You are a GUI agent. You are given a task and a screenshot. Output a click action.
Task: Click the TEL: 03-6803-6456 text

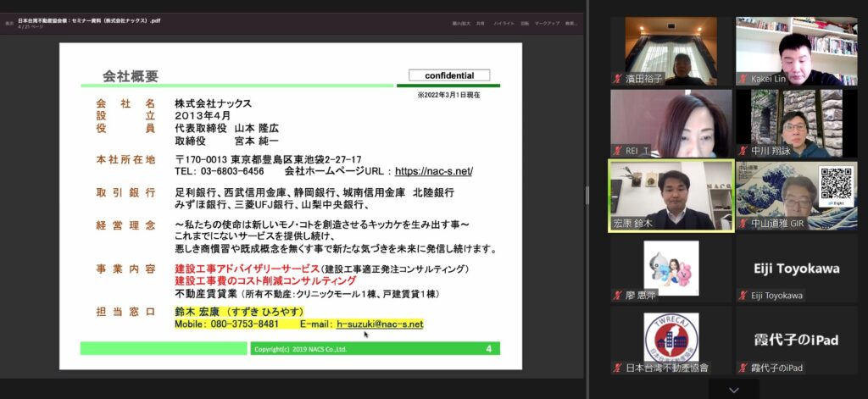click(x=220, y=172)
